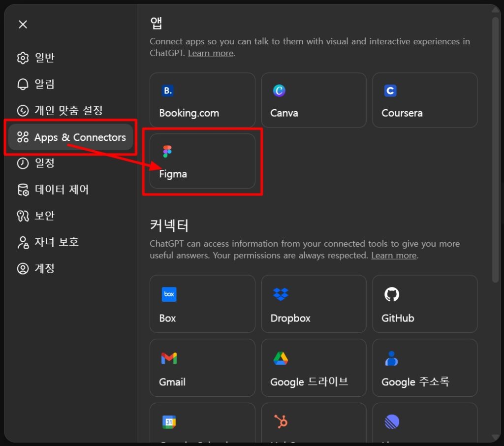Click Learn more link under 커넥터
The height and width of the screenshot is (446, 504).
[394, 255]
